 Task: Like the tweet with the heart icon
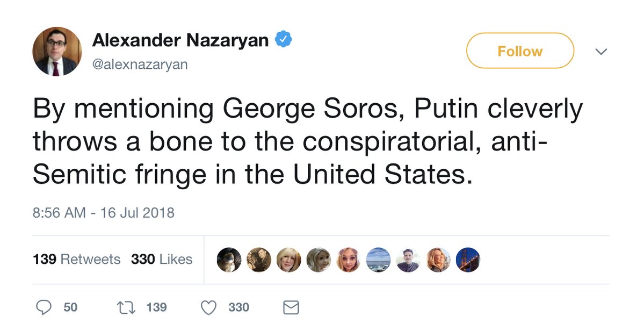pyautogui.click(x=208, y=307)
